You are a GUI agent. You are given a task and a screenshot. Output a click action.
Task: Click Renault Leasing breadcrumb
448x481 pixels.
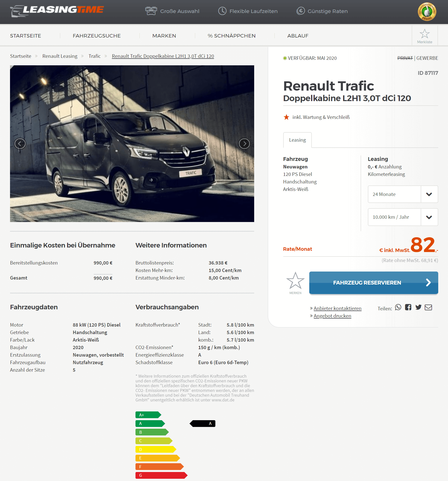coord(60,56)
